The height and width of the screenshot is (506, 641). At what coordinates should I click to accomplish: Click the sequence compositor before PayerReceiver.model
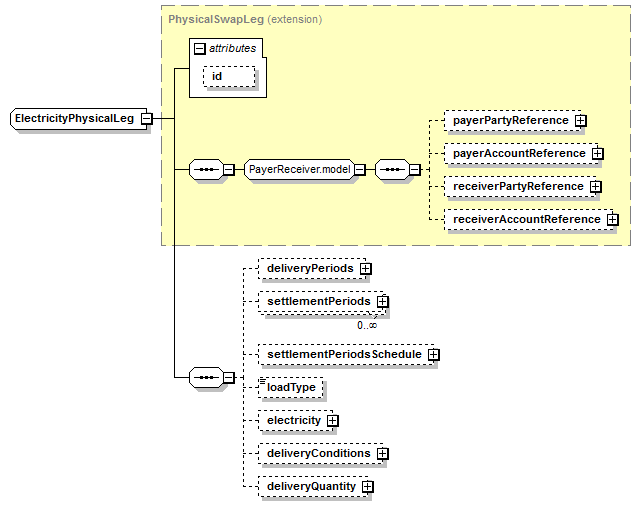(206, 169)
